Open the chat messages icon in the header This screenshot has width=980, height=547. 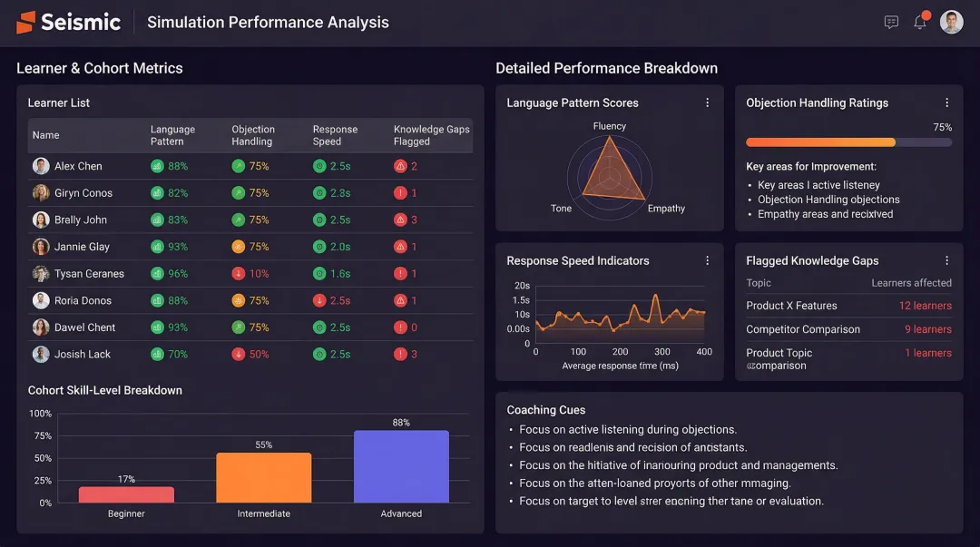891,22
